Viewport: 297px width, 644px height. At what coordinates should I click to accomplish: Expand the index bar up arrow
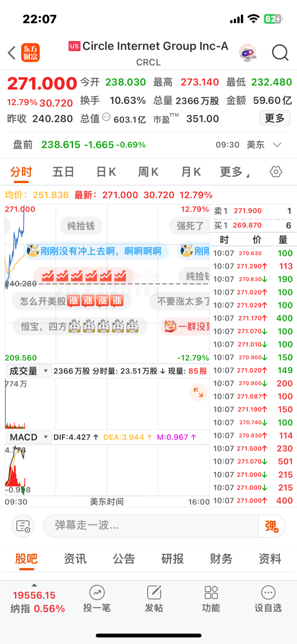point(34,585)
